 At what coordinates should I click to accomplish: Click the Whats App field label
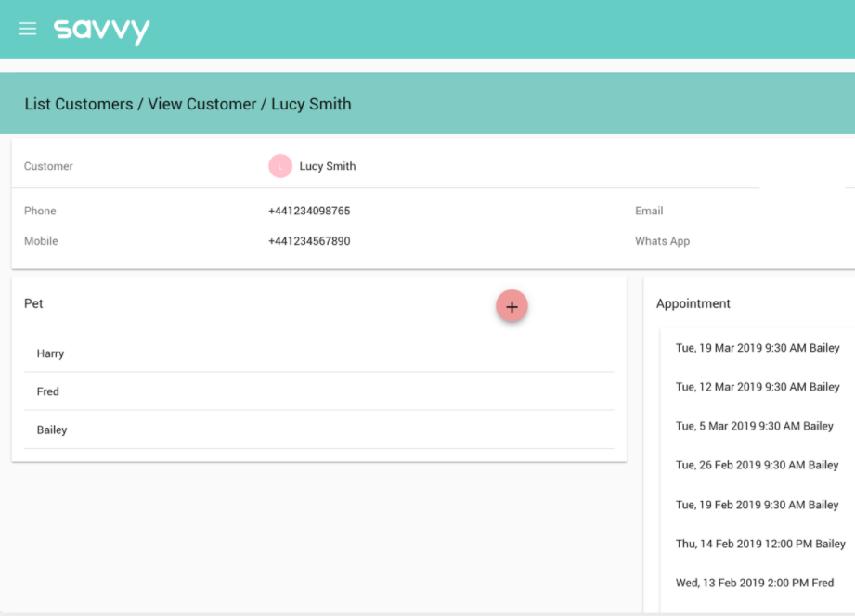662,241
